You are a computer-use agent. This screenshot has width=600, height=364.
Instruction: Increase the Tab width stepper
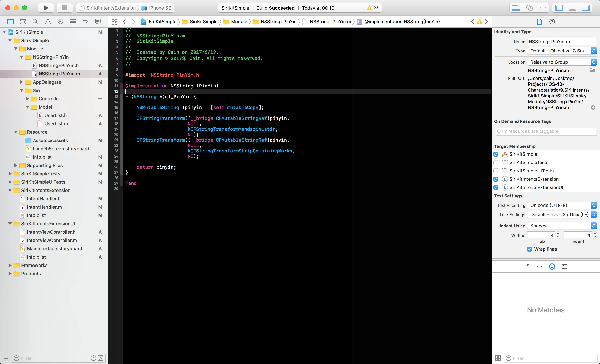558,234
